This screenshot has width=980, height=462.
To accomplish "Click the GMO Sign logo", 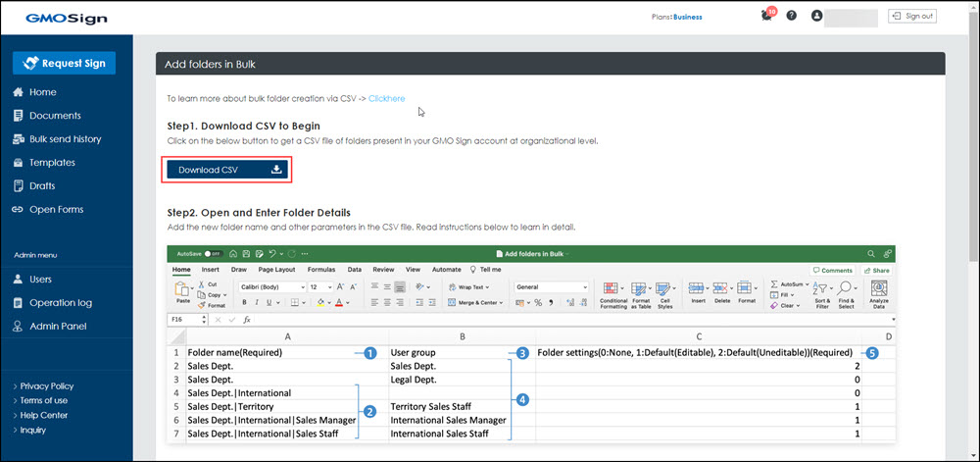I will click(x=65, y=18).
